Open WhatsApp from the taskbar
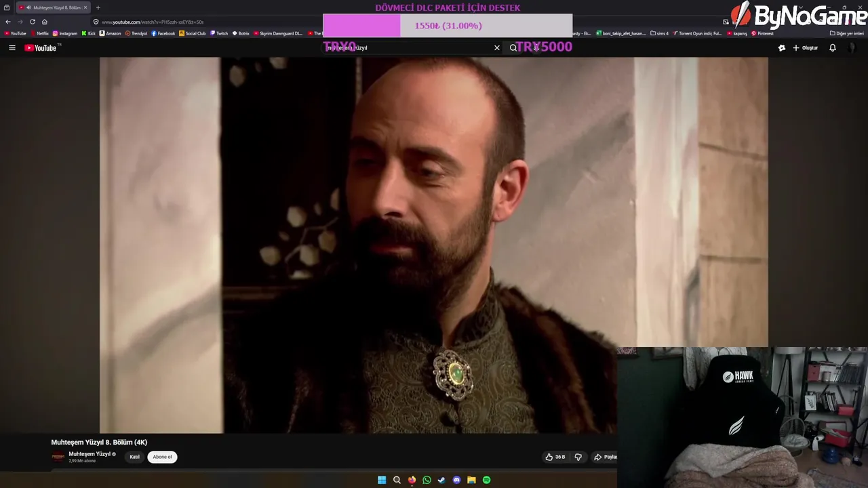Screen dimensions: 868x488 tap(427, 480)
